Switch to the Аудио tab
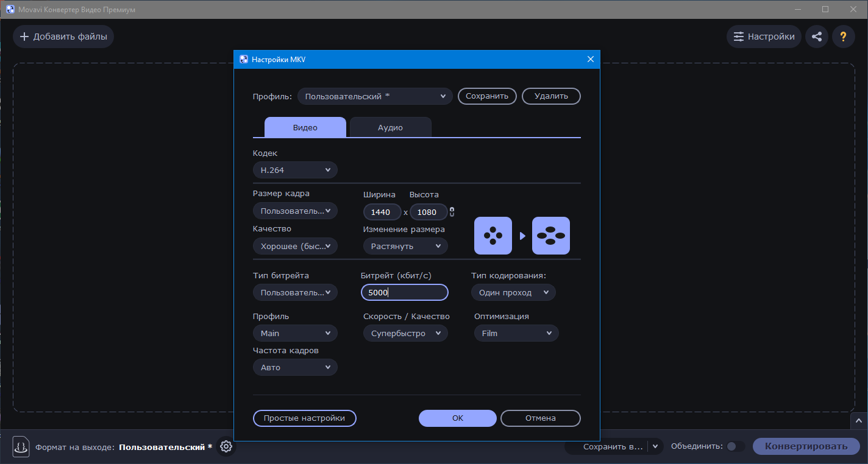Image resolution: width=868 pixels, height=464 pixels. [x=390, y=127]
